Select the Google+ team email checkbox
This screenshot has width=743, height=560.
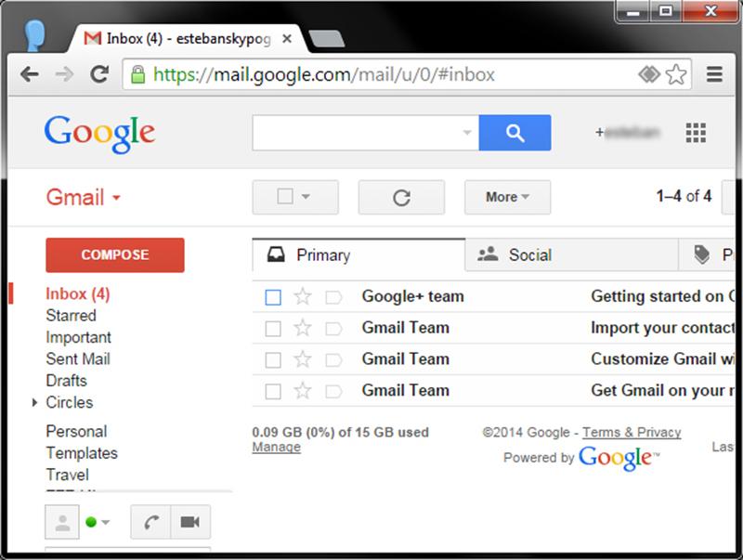[x=273, y=297]
